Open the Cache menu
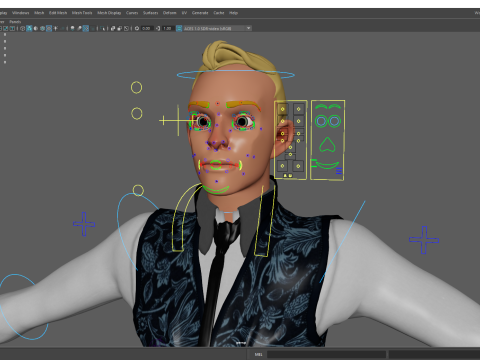480x360 pixels. 219,13
